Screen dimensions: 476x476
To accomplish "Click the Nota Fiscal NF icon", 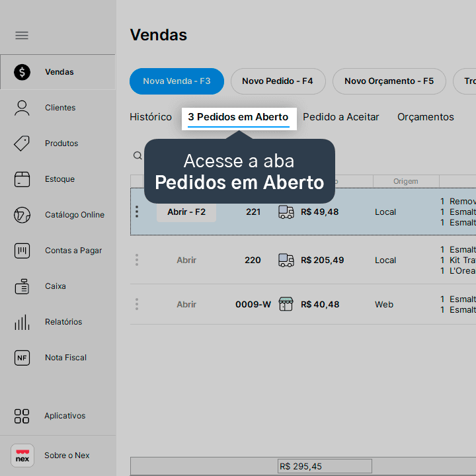I will click(22, 358).
